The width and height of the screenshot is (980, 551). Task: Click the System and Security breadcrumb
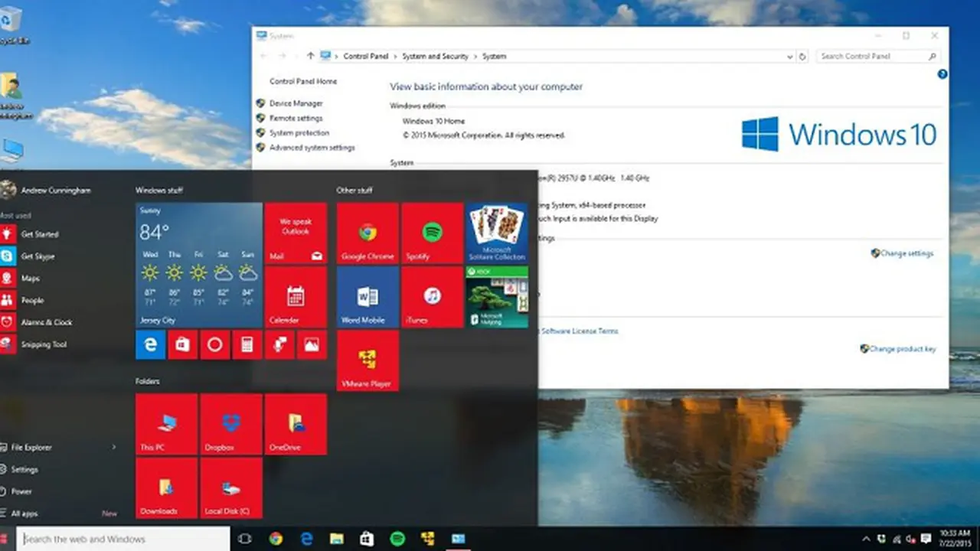[x=435, y=56]
